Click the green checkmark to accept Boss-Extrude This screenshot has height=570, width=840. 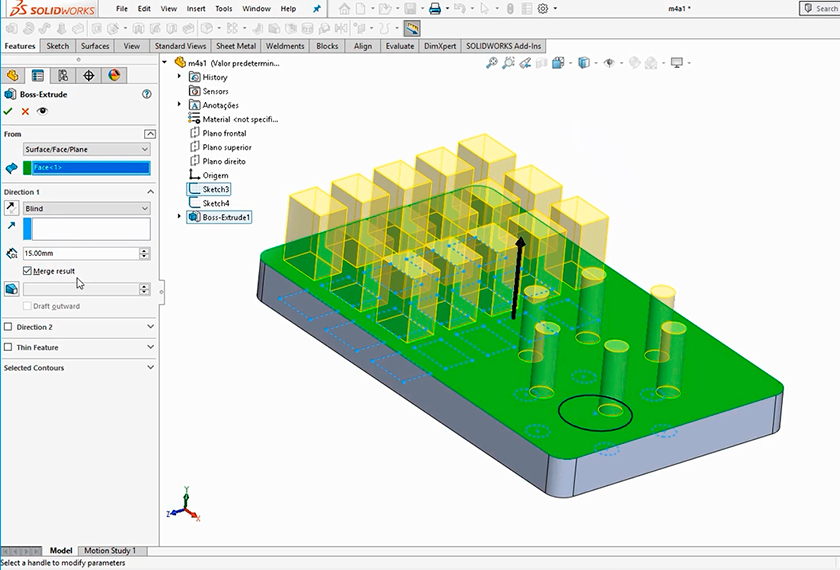click(x=9, y=111)
